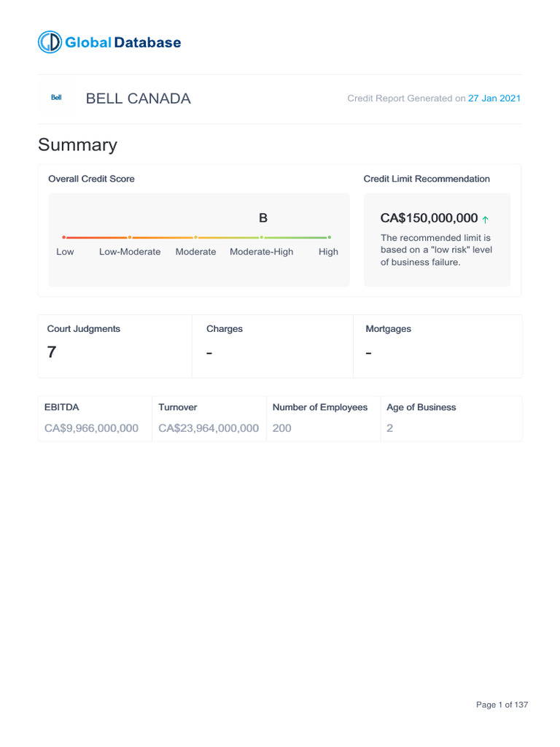Click the B credit score grade
The width and height of the screenshot is (560, 747).
[263, 218]
